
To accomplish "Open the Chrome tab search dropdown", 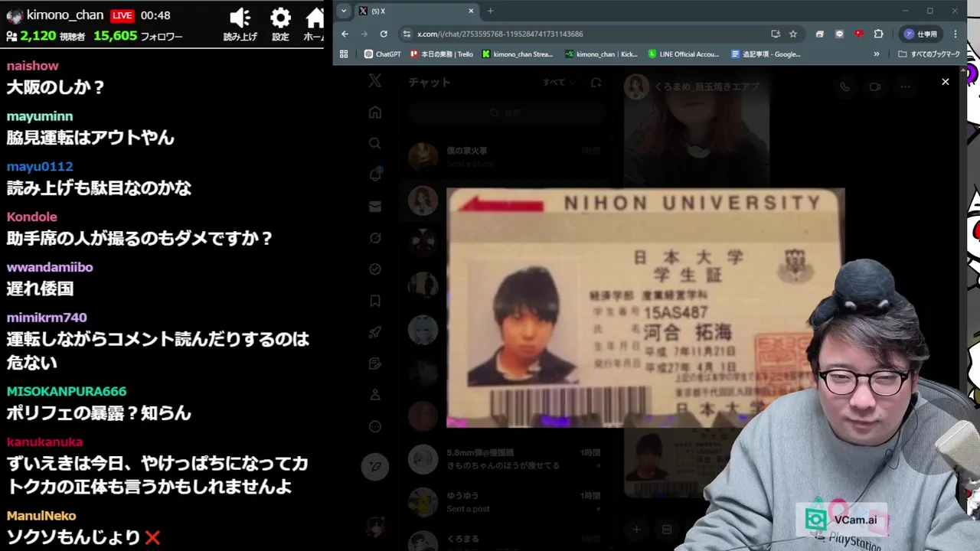I will coord(344,11).
